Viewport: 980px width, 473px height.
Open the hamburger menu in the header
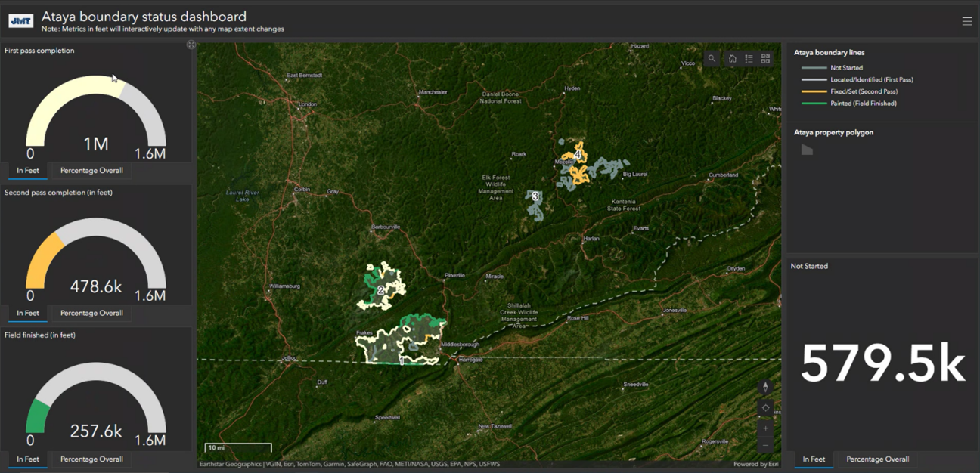coord(966,21)
